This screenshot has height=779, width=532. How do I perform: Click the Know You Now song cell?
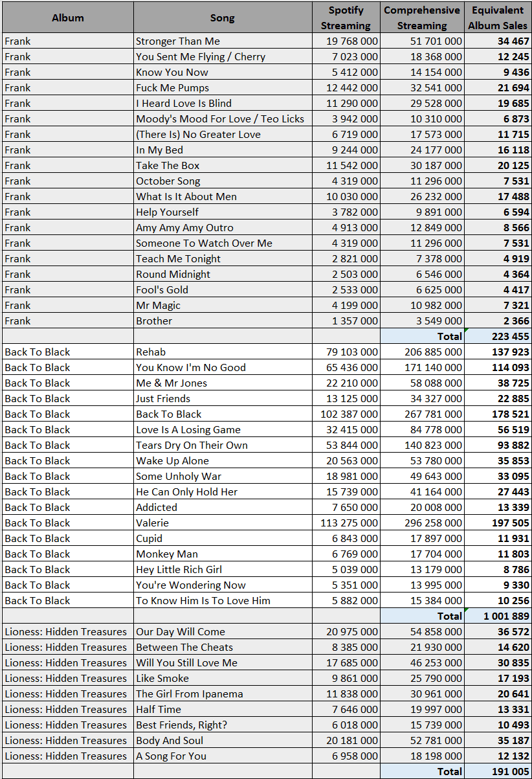click(223, 72)
